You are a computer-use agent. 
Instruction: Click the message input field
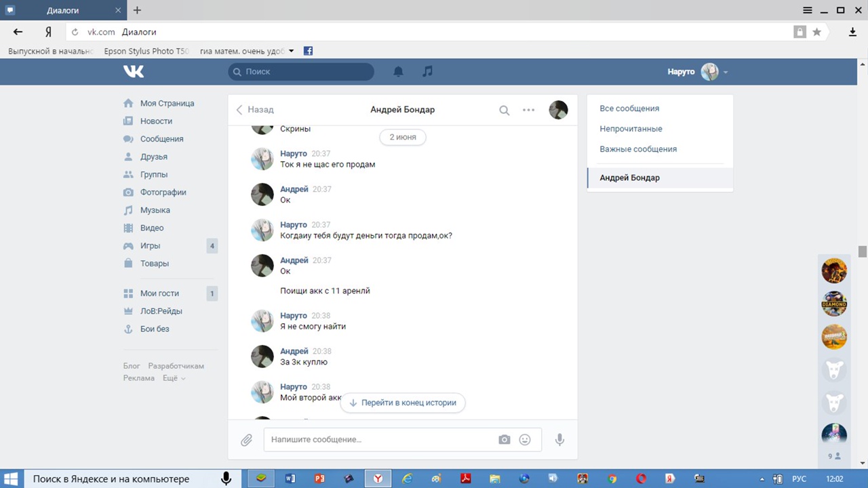pyautogui.click(x=380, y=440)
